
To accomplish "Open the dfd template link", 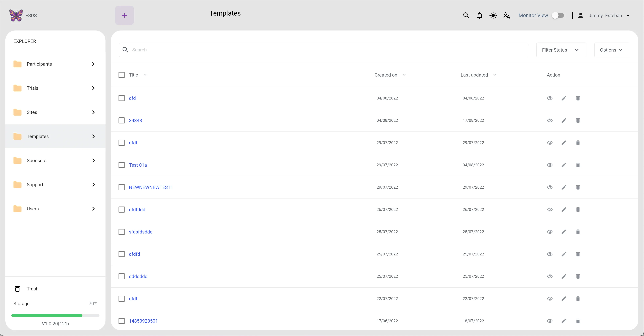I will 132,98.
